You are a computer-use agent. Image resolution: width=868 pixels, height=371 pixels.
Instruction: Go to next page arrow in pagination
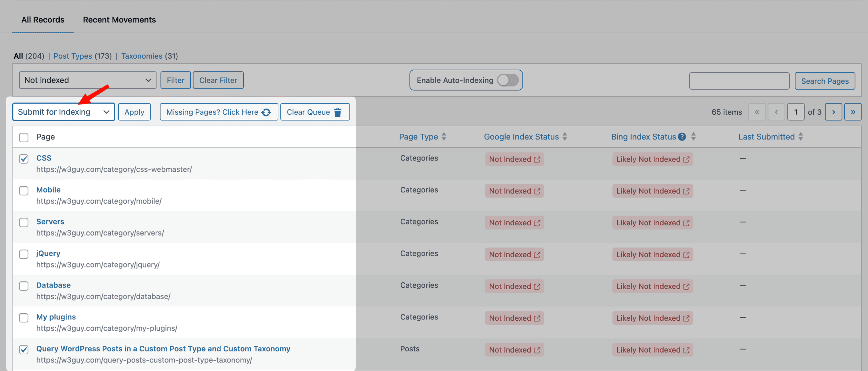coord(833,112)
